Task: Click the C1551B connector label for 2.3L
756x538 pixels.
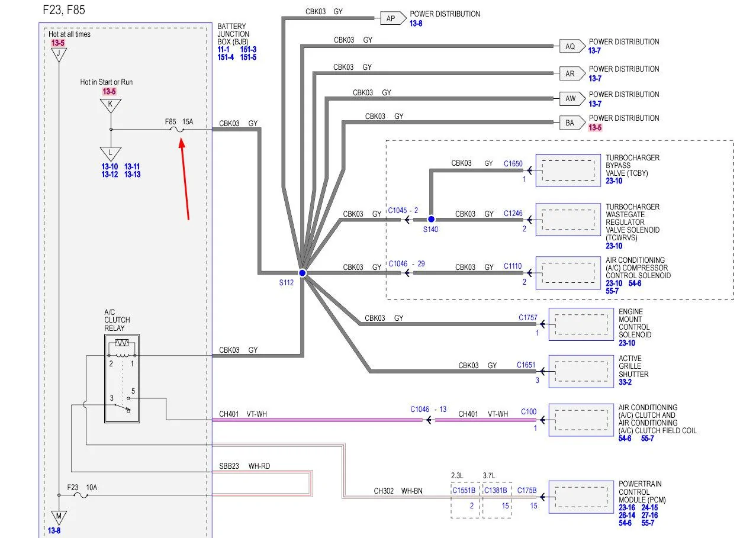Action: click(464, 490)
